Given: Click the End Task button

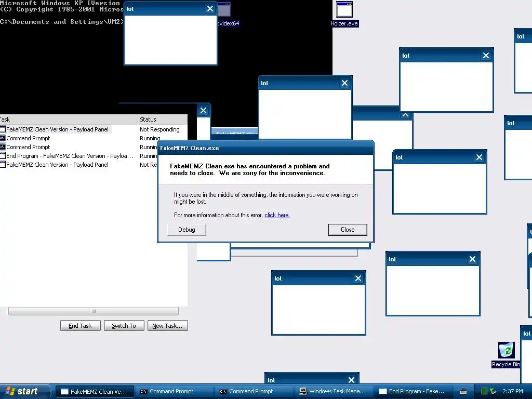Looking at the screenshot, I should (x=81, y=326).
